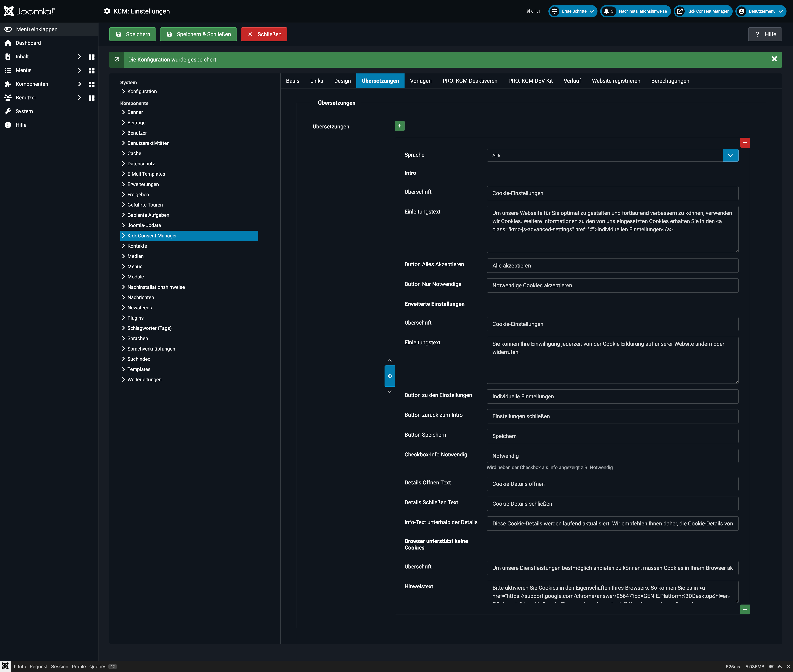Open the Verlauf tab
The width and height of the screenshot is (793, 672).
pyautogui.click(x=572, y=81)
